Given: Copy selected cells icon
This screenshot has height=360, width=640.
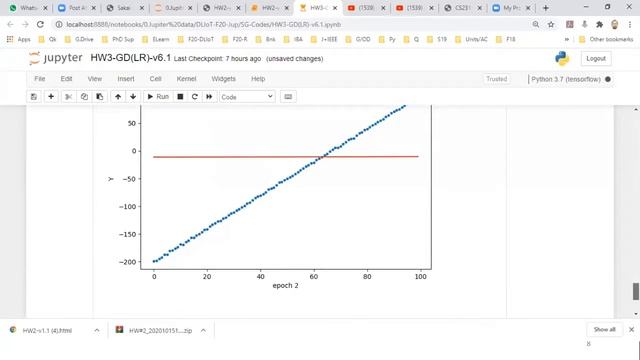Looking at the screenshot, I should pos(84,97).
